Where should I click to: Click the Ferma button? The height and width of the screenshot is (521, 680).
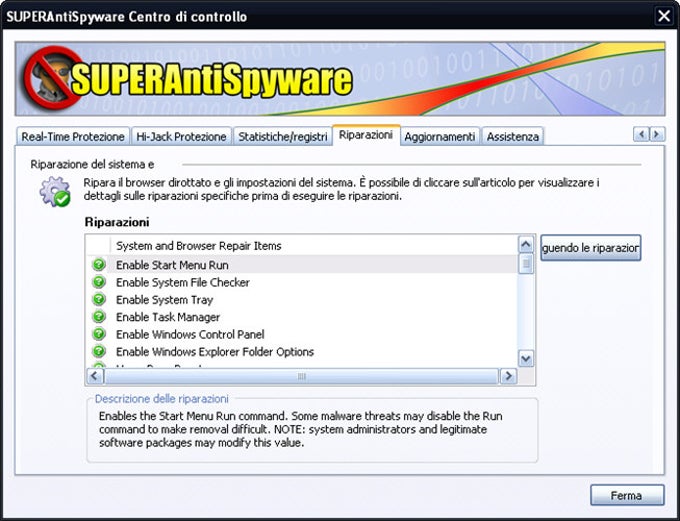pyautogui.click(x=627, y=495)
